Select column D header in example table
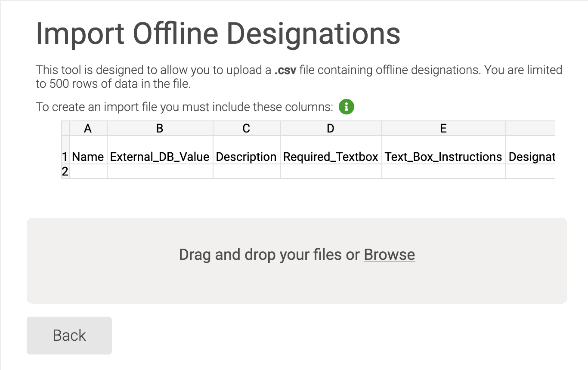This screenshot has width=588, height=370. point(331,128)
